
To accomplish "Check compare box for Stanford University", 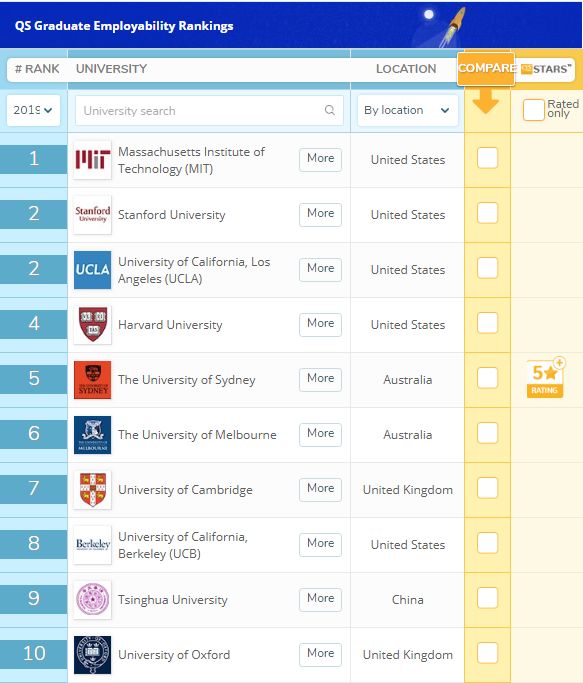I will pos(487,213).
